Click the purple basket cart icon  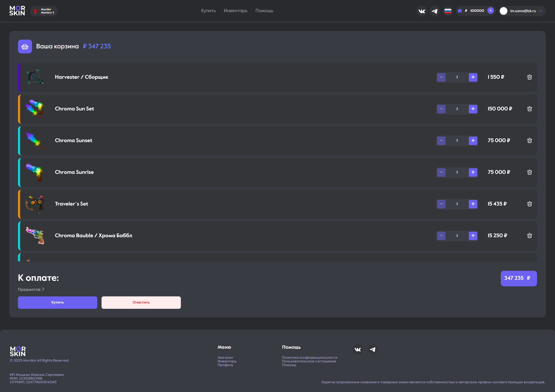click(x=25, y=46)
